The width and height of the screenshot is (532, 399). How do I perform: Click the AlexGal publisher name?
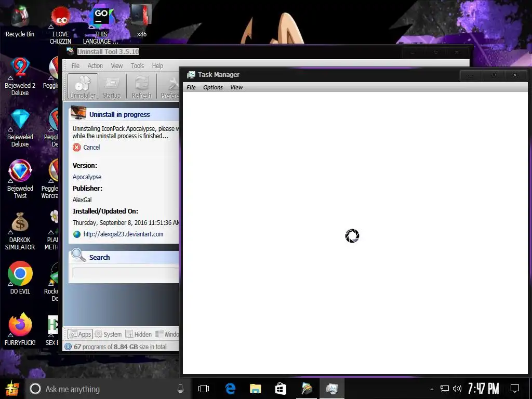(82, 200)
